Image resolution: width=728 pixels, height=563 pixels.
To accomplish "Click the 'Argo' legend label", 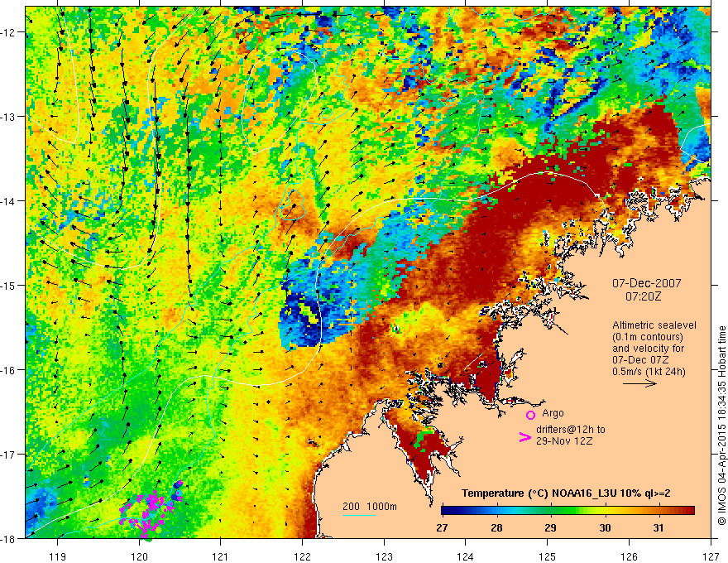I will click(x=553, y=413).
